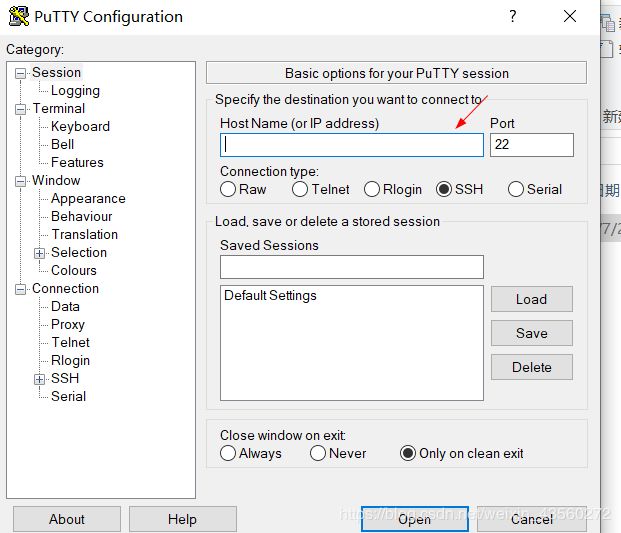The image size is (621, 533).
Task: Focus the Host Name input field
Action: point(352,145)
